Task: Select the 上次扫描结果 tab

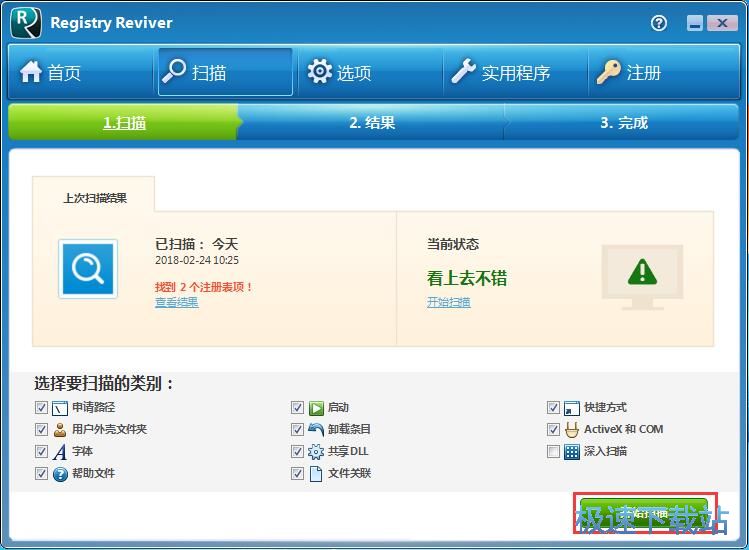Action: 94,195
